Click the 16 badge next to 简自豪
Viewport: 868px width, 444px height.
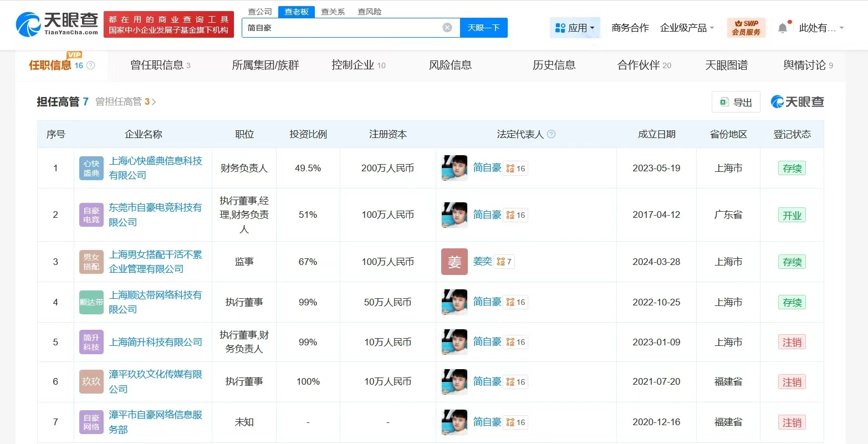[x=515, y=168]
